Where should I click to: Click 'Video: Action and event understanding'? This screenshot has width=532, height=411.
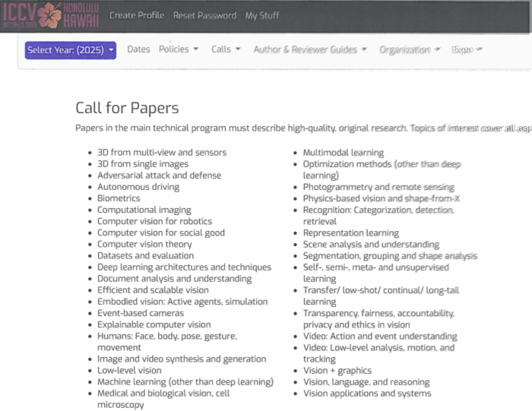pyautogui.click(x=380, y=336)
